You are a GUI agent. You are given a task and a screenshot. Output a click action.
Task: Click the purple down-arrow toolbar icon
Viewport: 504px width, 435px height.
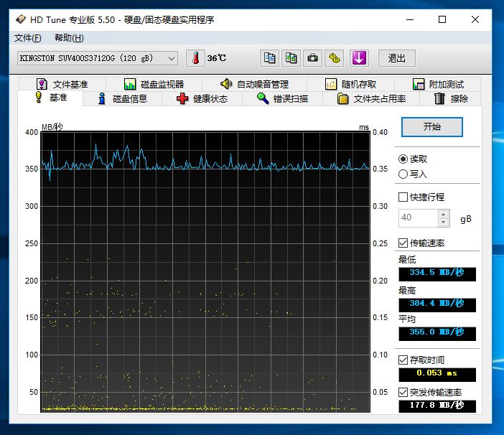pos(359,58)
